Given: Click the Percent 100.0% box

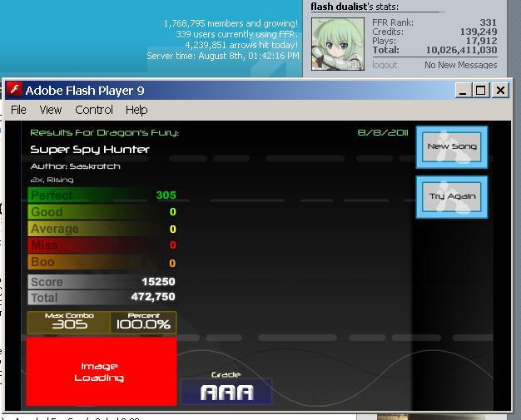Looking at the screenshot, I should pyautogui.click(x=143, y=322).
